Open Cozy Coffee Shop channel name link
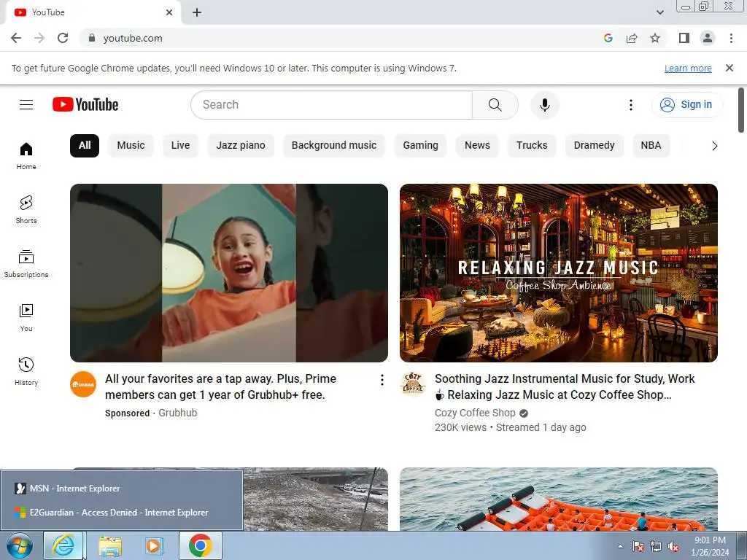Screen dimensions: 747x560 tap(475, 413)
